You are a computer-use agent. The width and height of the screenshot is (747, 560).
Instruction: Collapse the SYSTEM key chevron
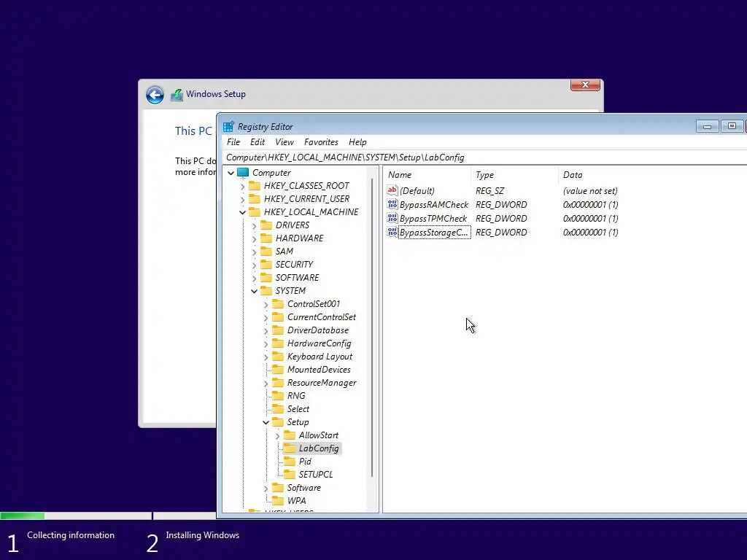tap(254, 291)
